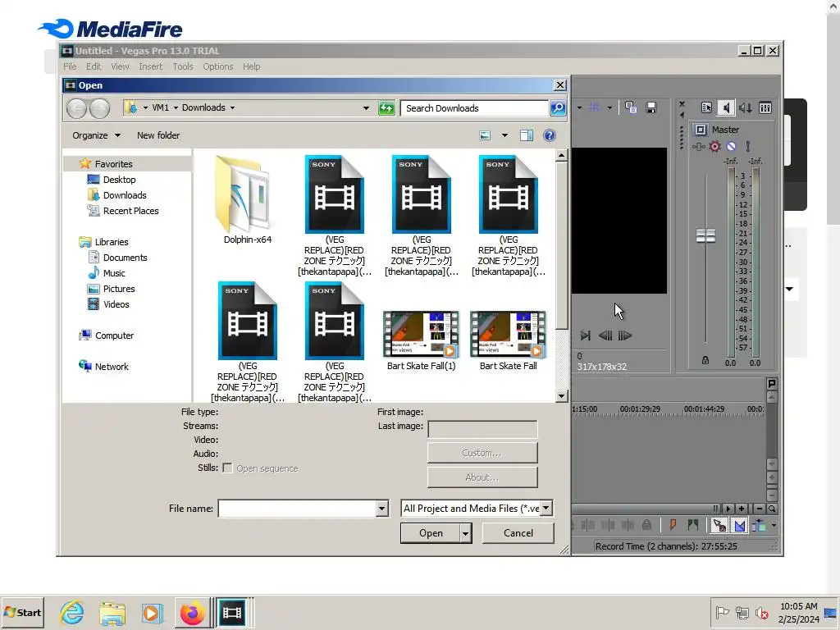The image size is (840, 630).
Task: Toggle the Open sequence checkbox
Action: [x=227, y=468]
